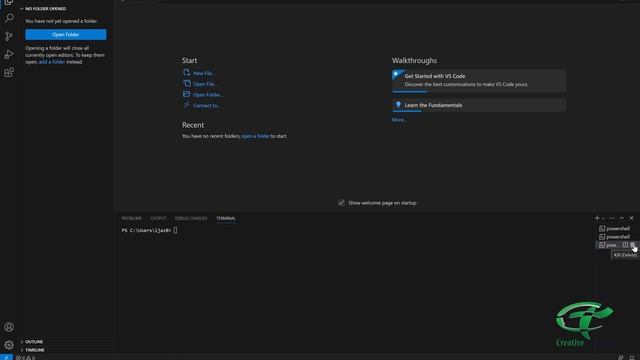
Task: Switch to the Debug Console tab
Action: [191, 218]
